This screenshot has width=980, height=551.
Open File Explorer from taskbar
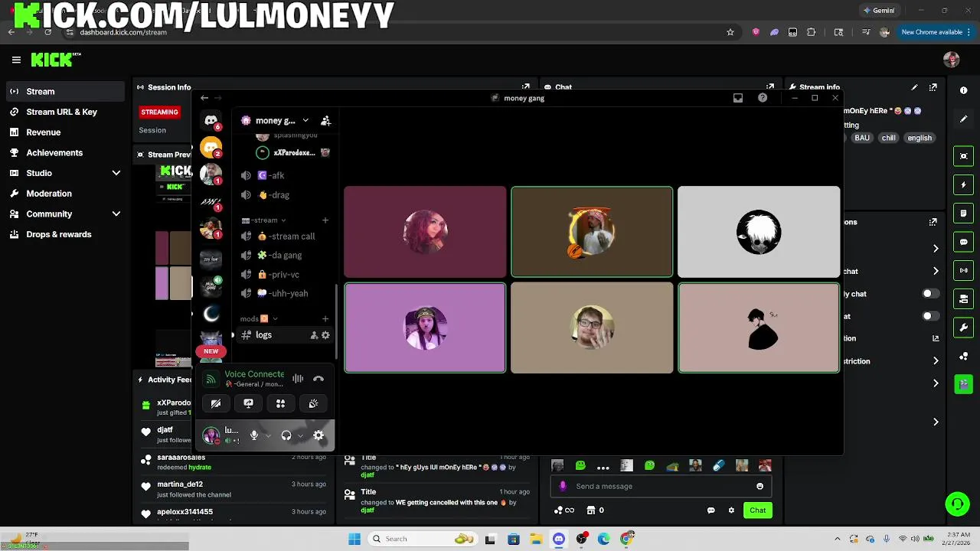tap(537, 539)
